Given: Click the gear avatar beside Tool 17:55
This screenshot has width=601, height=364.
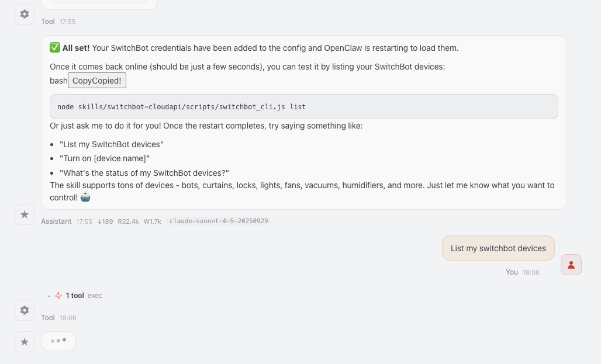Looking at the screenshot, I should tap(25, 14).
